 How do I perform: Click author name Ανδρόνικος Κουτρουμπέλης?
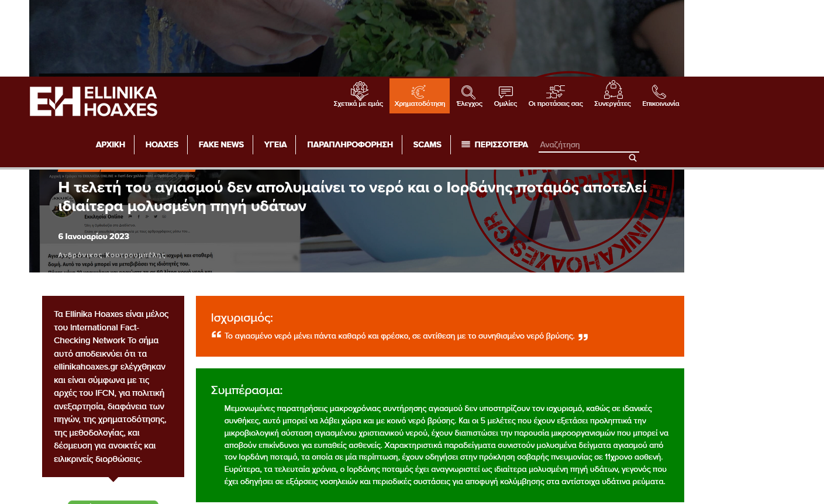[112, 255]
